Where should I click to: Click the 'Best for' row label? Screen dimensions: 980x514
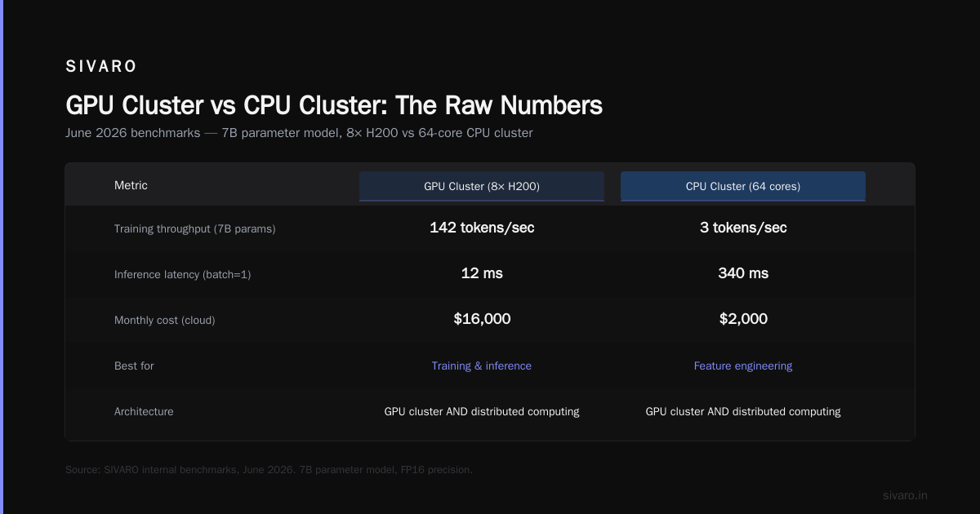coord(134,366)
